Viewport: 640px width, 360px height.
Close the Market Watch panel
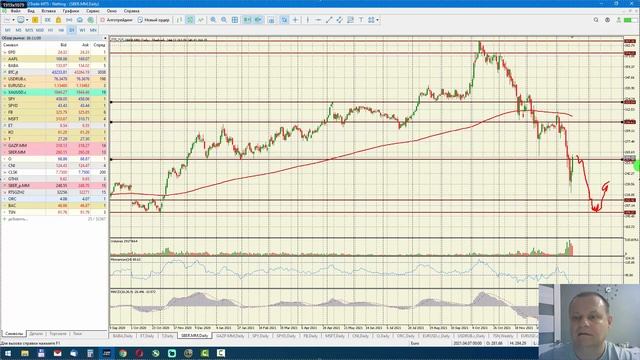pyautogui.click(x=105, y=38)
